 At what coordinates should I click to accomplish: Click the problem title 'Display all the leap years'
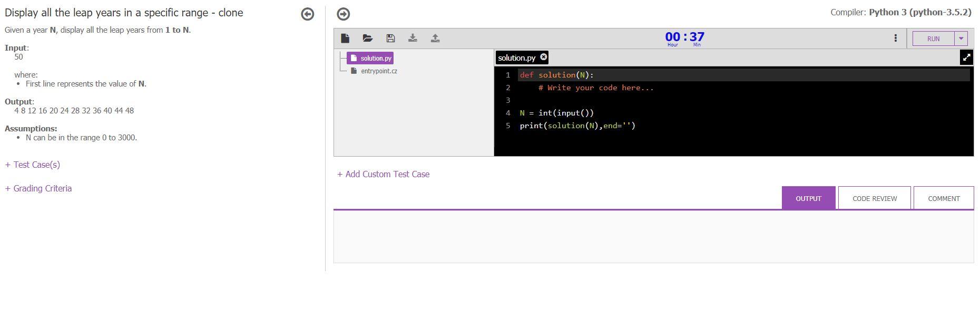coord(124,13)
